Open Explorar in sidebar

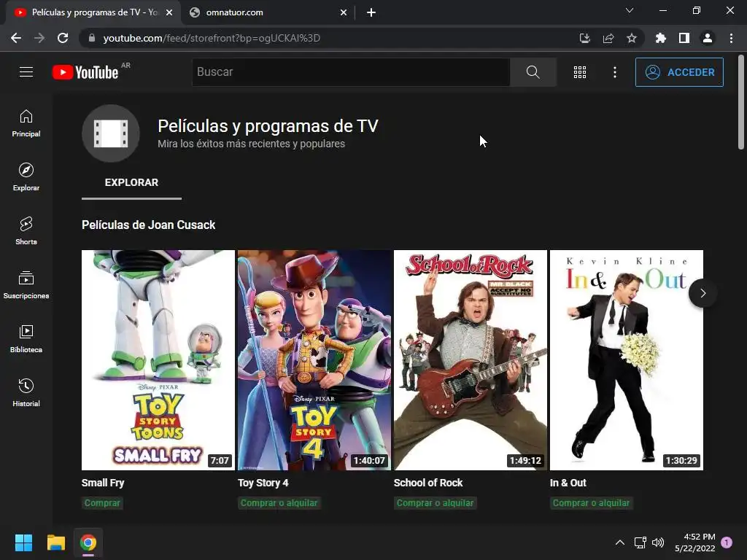click(x=26, y=177)
